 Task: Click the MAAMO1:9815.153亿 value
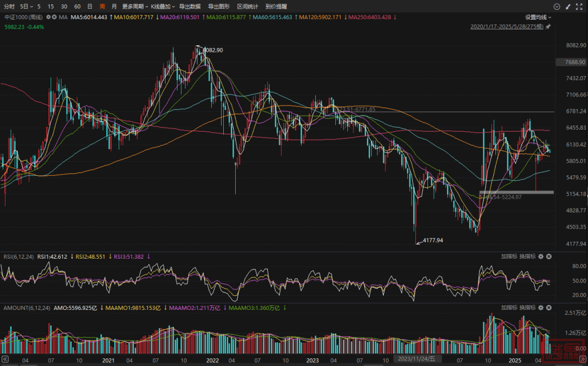click(x=133, y=308)
